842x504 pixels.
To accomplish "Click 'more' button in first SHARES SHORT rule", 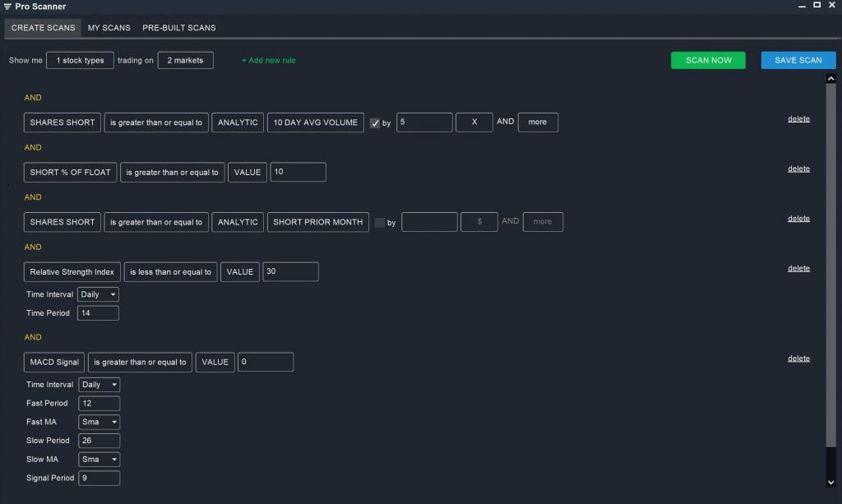I will click(x=538, y=122).
